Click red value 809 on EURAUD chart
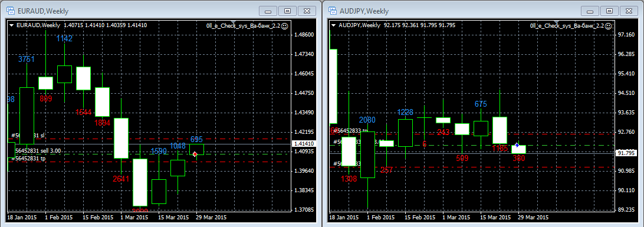 click(x=46, y=98)
